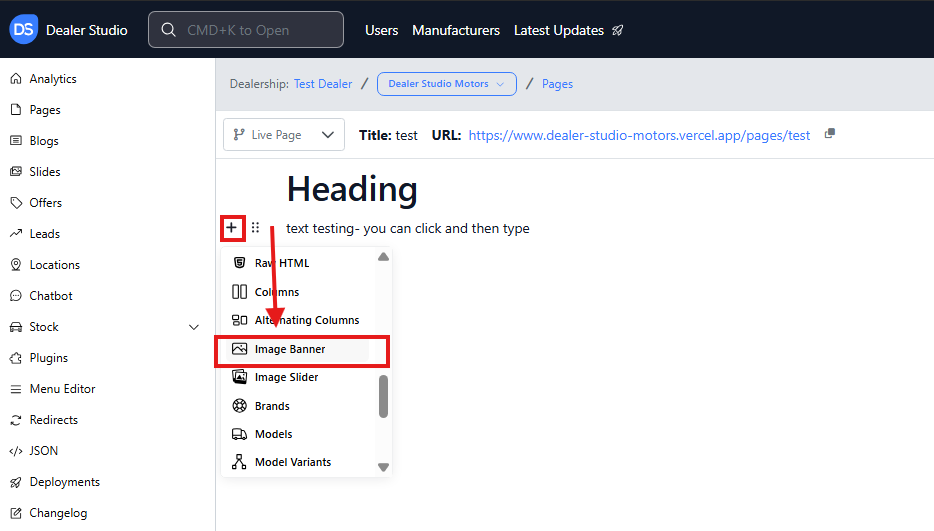Open Chatbot in the sidebar
Screen dimensions: 934x531
[50, 296]
